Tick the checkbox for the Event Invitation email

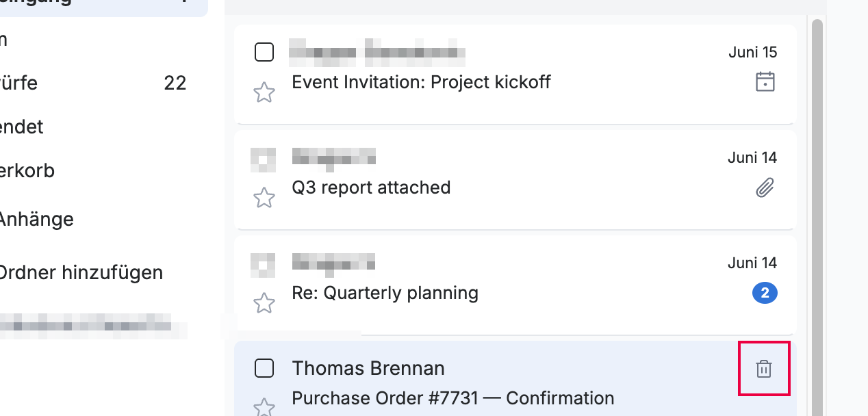pos(264,52)
